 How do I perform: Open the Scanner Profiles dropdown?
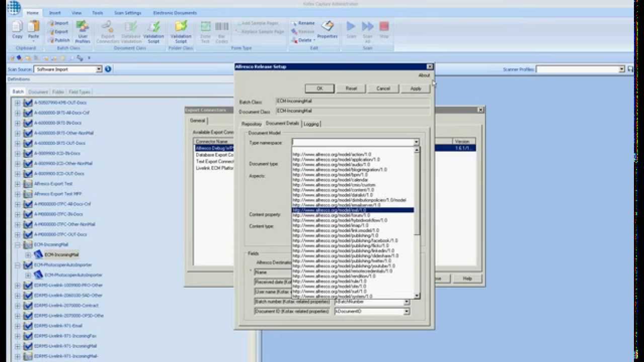click(622, 69)
